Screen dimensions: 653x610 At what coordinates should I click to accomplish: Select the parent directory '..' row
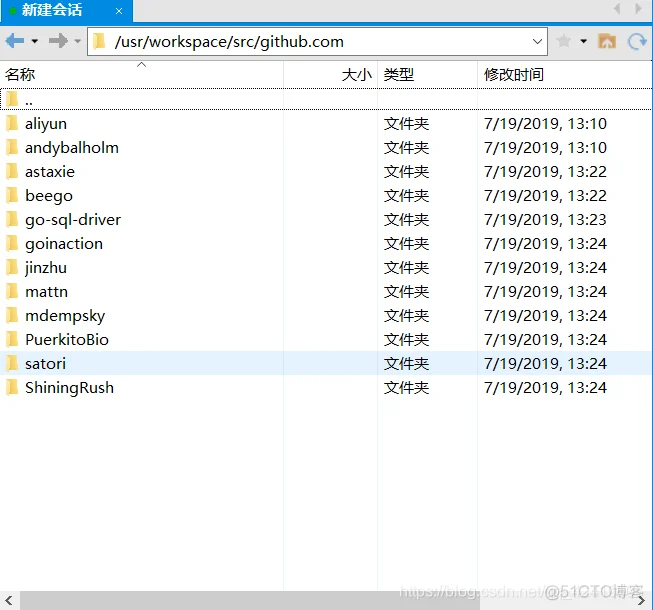[x=326, y=99]
